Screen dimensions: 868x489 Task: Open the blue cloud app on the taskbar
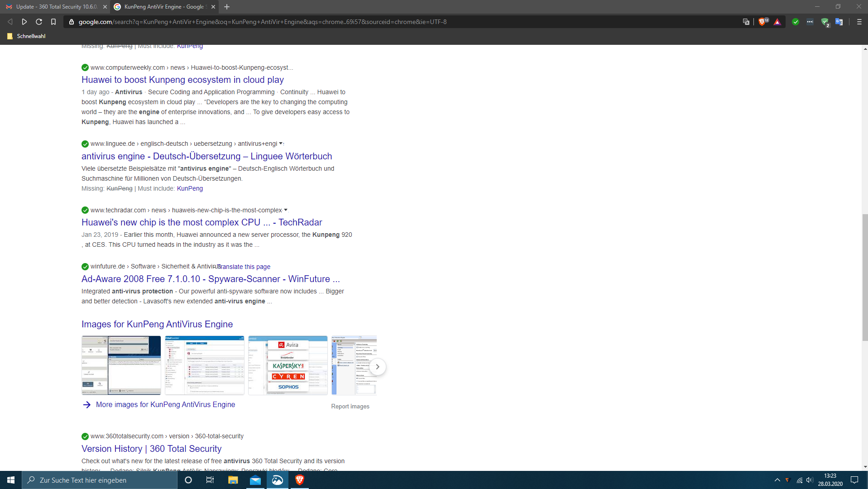[x=278, y=480]
